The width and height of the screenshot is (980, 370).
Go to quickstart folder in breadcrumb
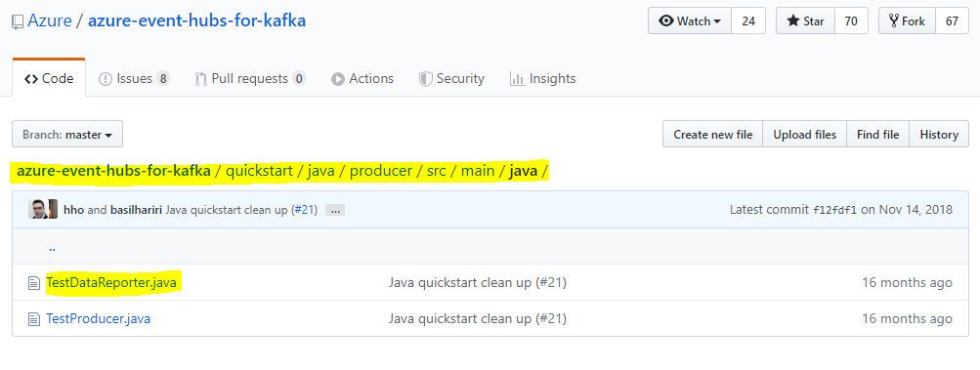coord(259,171)
